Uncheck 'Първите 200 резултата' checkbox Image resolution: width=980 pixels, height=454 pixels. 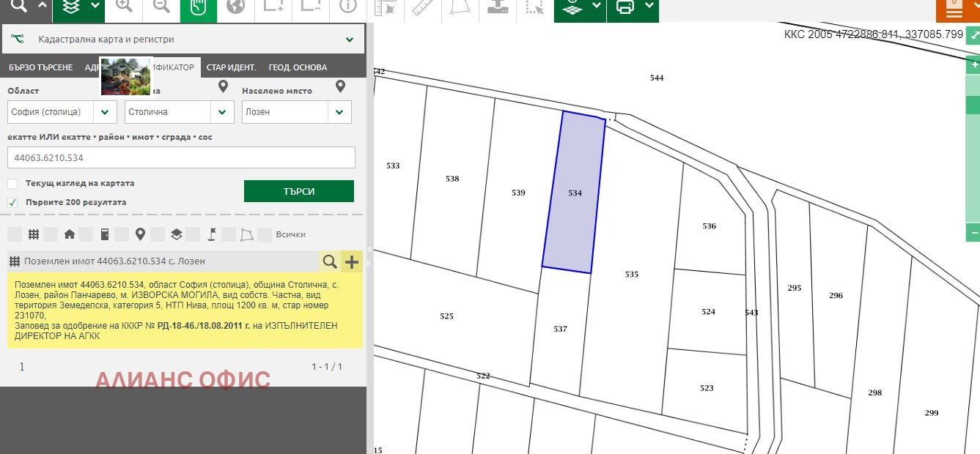coord(12,202)
